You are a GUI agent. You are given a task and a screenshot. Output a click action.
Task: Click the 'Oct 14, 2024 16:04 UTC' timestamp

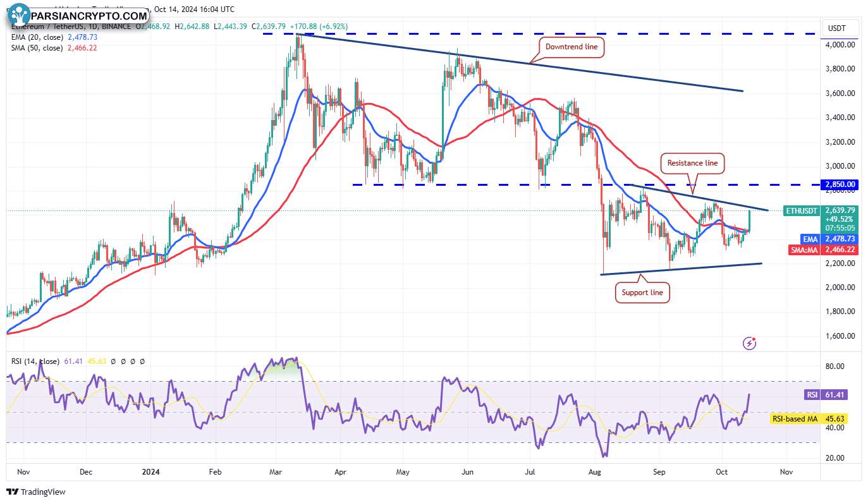pos(194,9)
